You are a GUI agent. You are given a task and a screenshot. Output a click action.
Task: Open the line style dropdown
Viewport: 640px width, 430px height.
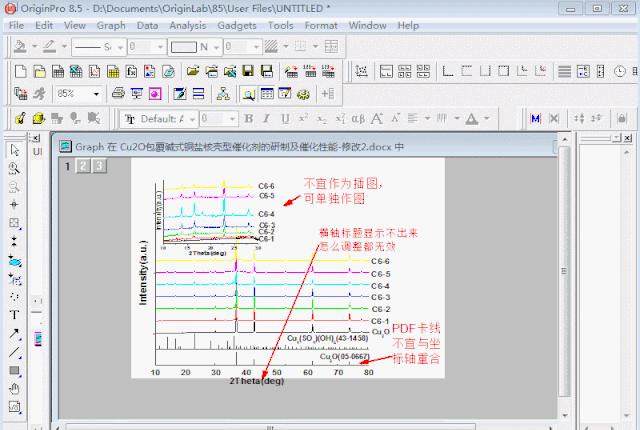(x=98, y=47)
